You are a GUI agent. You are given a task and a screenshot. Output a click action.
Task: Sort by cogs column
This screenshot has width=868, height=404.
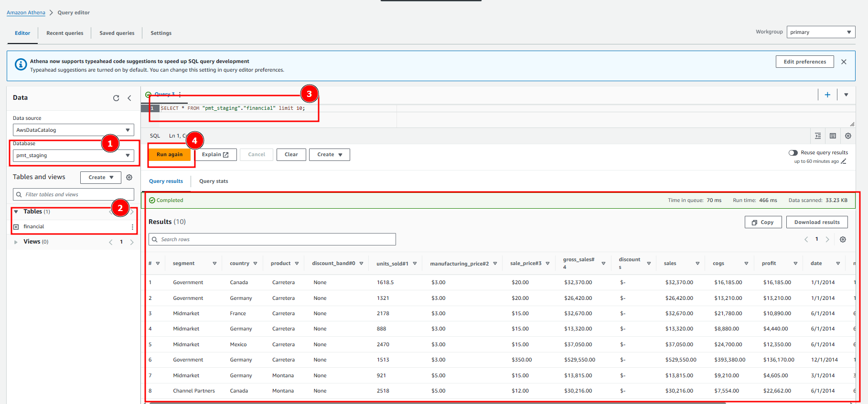coord(746,264)
